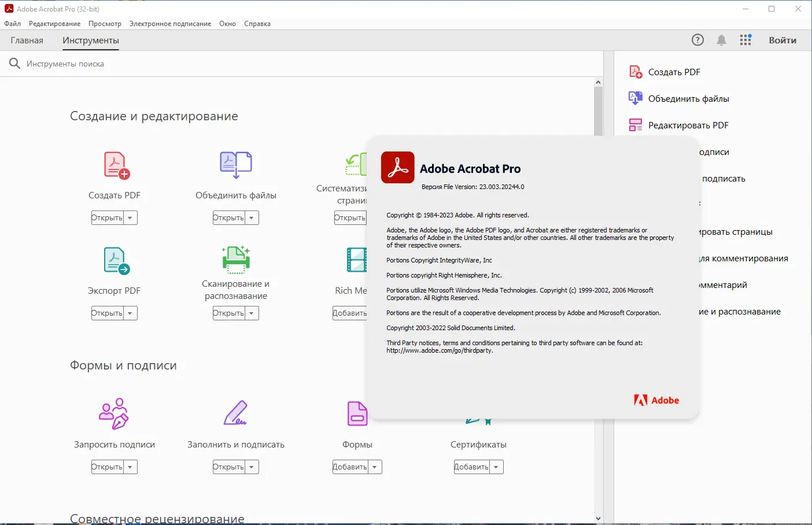The height and width of the screenshot is (525, 812).
Task: Click the tools list vertical scrollbar thumb
Action: pos(598,111)
